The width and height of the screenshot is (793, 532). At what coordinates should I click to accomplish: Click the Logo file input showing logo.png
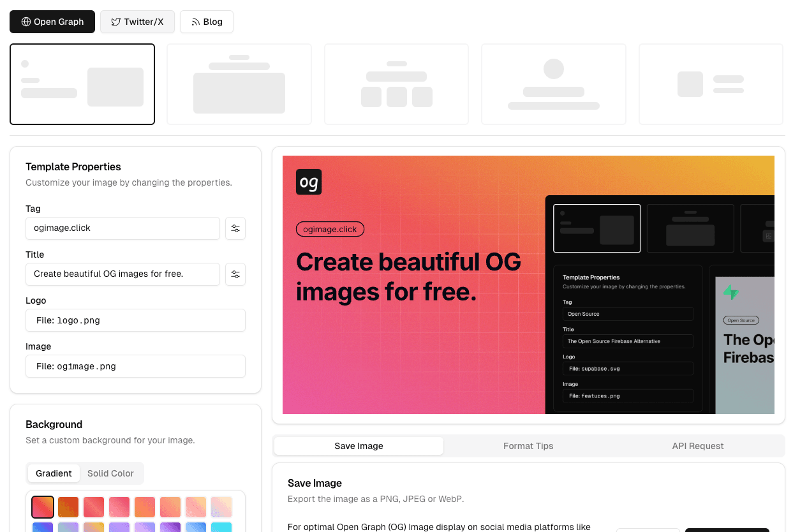(x=135, y=320)
